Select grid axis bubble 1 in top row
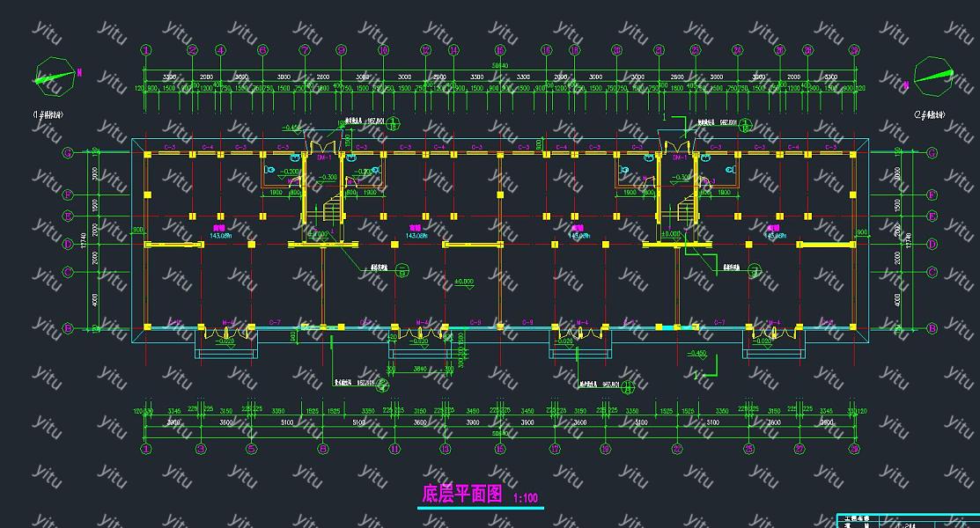The image size is (980, 528). tap(145, 51)
